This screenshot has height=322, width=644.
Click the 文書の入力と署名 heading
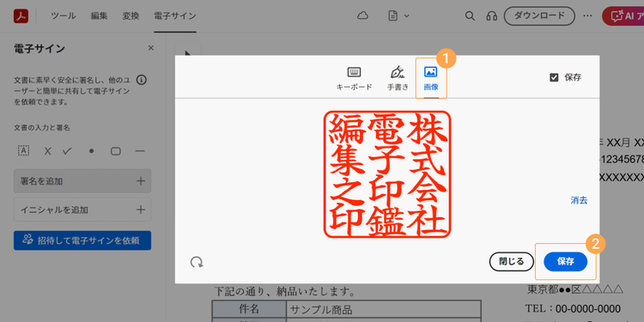pyautogui.click(x=42, y=128)
